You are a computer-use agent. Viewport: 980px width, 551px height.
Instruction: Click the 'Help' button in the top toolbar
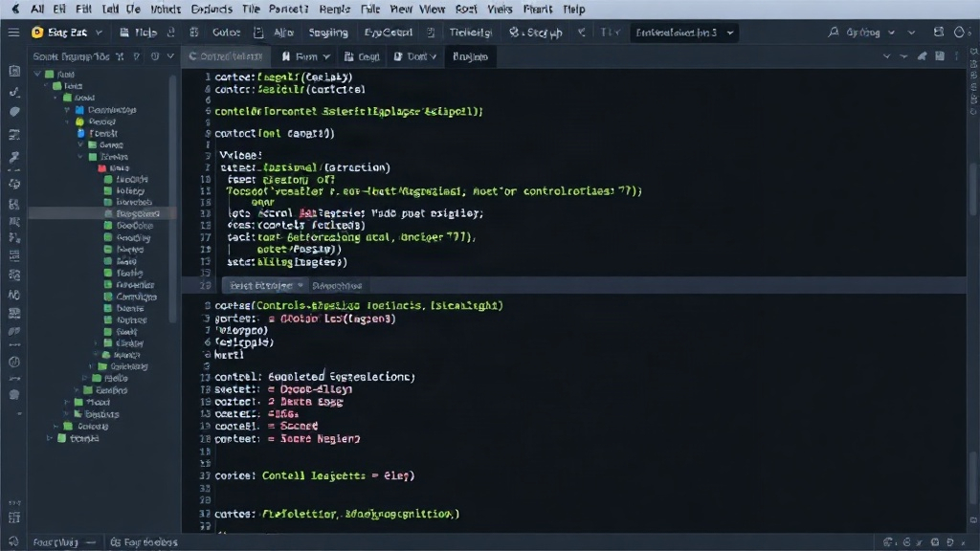tap(139, 33)
